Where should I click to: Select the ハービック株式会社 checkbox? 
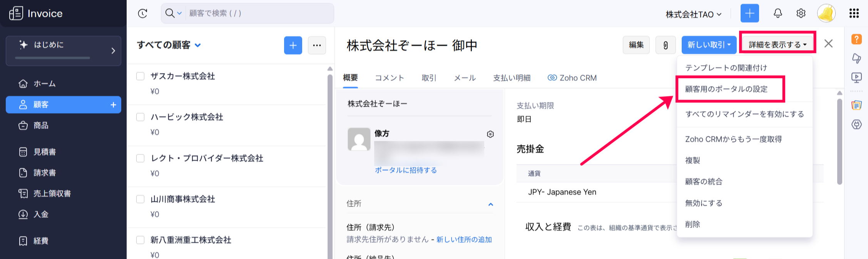(x=140, y=117)
